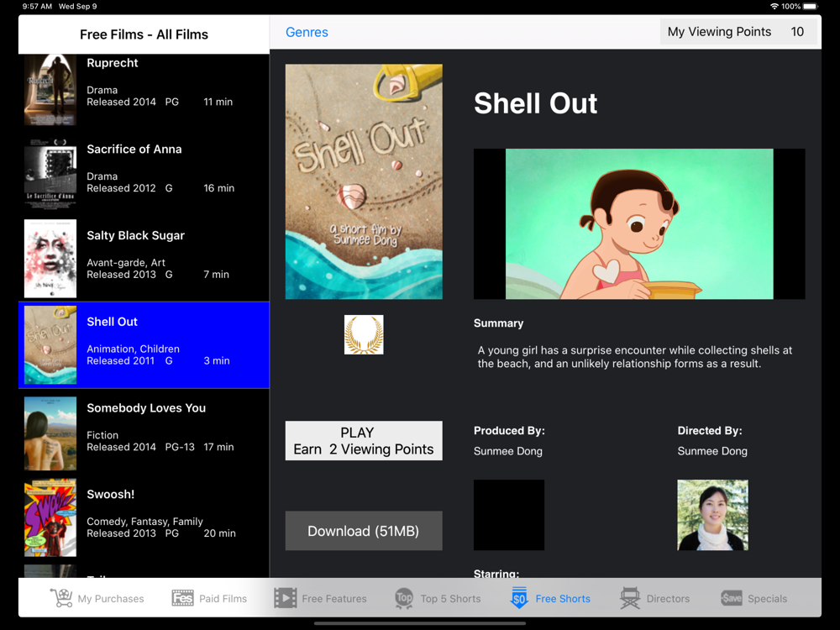840x630 pixels.
Task: Tap the Shell Out video preview still
Action: (x=639, y=224)
